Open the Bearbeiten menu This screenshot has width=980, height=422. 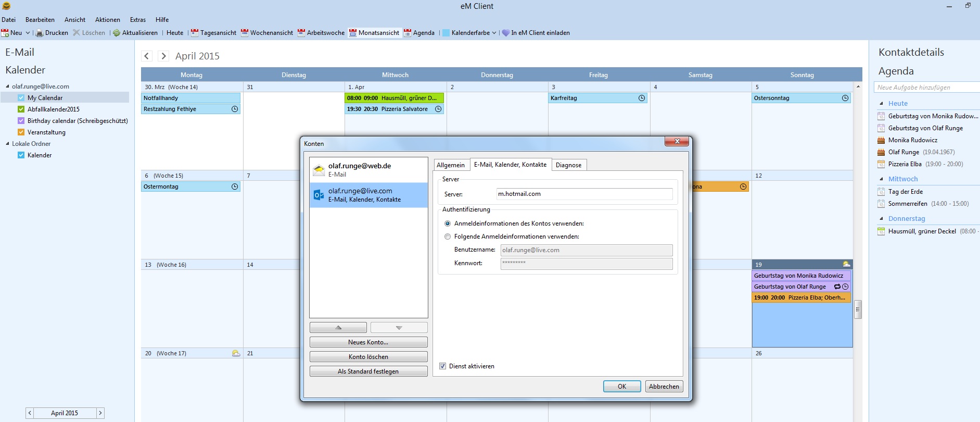(40, 20)
